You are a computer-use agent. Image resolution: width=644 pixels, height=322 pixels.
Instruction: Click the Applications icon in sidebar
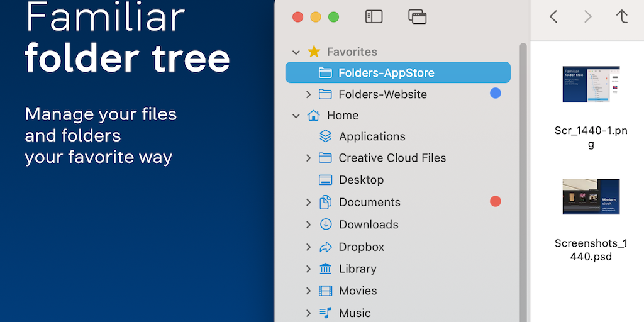click(325, 136)
